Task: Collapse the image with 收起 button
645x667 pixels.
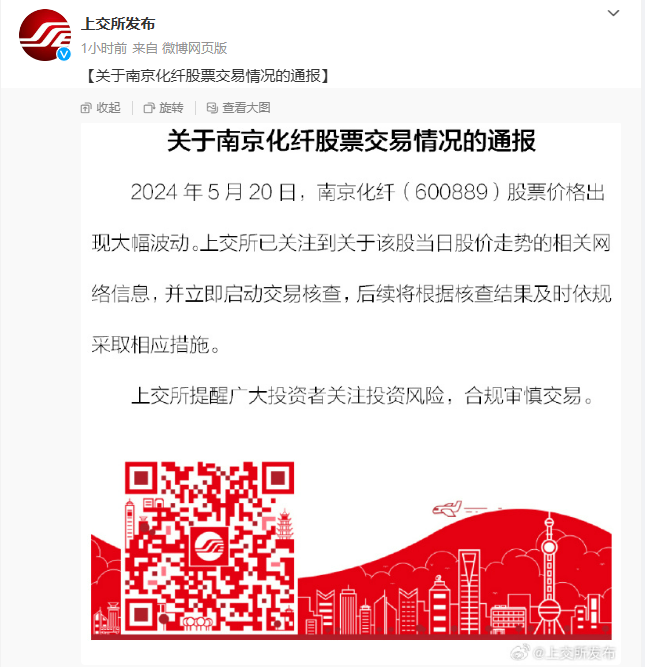Action: 101,108
